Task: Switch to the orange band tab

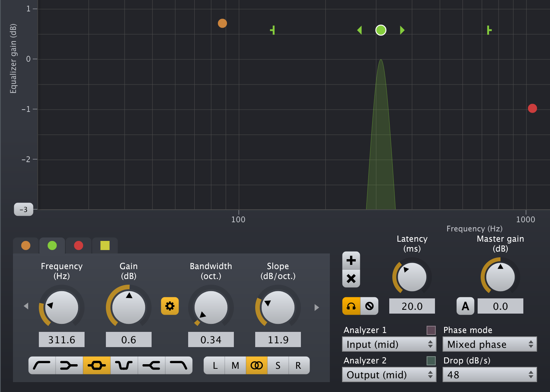Action: 26,245
